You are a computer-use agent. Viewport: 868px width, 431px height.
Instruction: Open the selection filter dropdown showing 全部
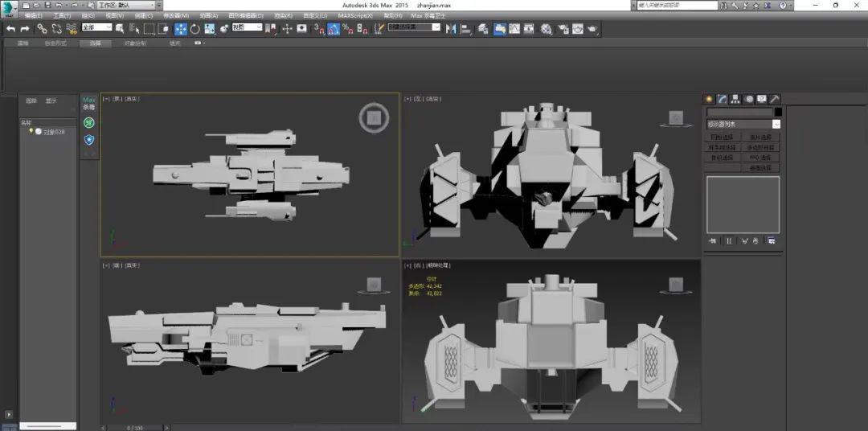pyautogui.click(x=97, y=27)
